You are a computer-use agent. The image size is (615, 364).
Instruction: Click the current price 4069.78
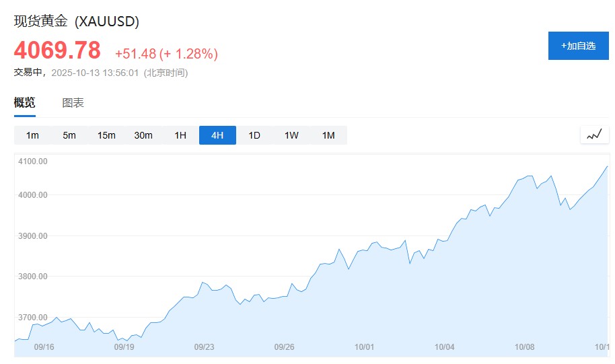click(57, 50)
